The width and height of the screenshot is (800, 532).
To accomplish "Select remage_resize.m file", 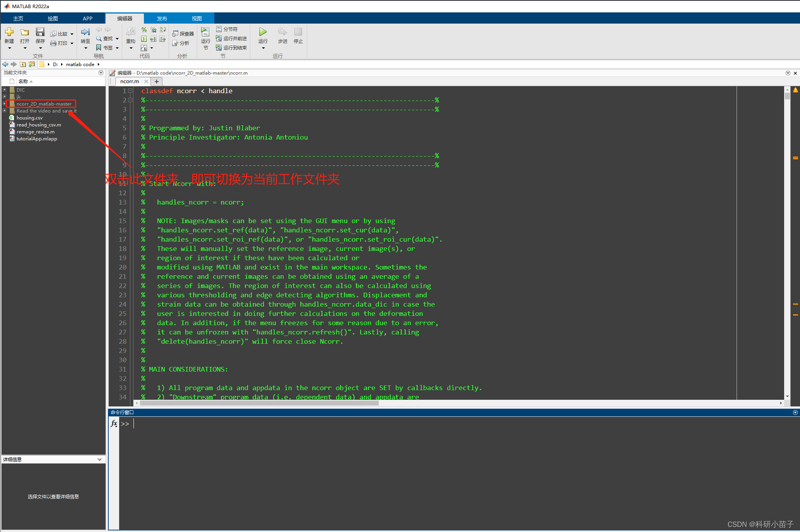I will point(35,132).
